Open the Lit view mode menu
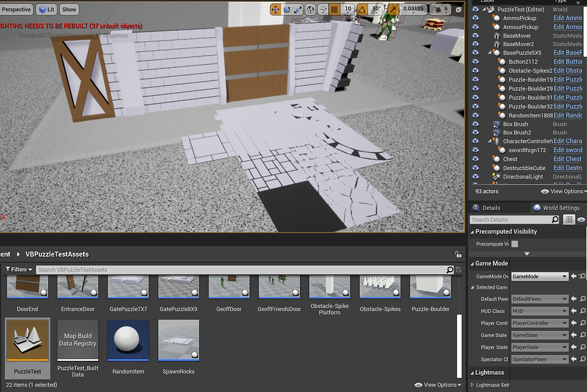The height and width of the screenshot is (392, 587). [47, 10]
